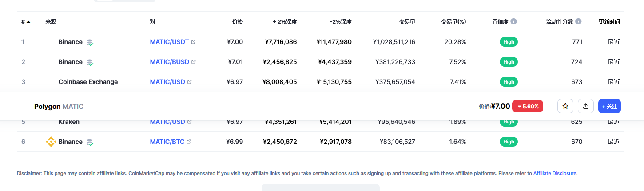Sort by the 价格 column header
This screenshot has width=644, height=191.
(238, 21)
